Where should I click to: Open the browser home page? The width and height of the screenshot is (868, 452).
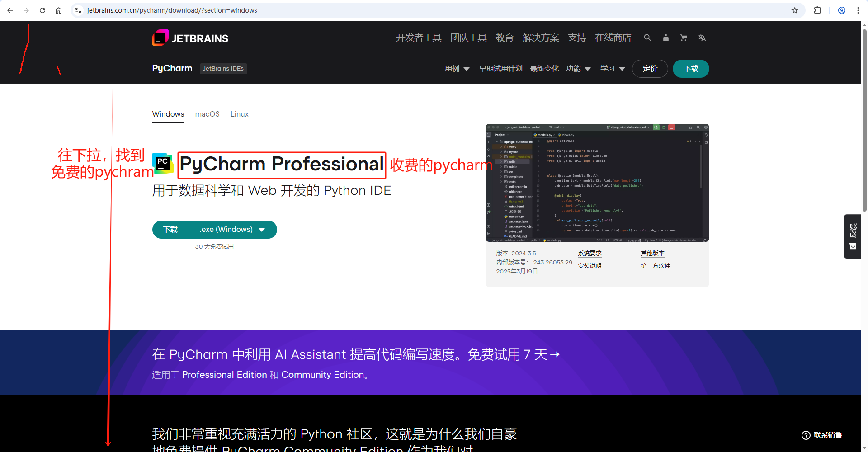click(x=59, y=10)
